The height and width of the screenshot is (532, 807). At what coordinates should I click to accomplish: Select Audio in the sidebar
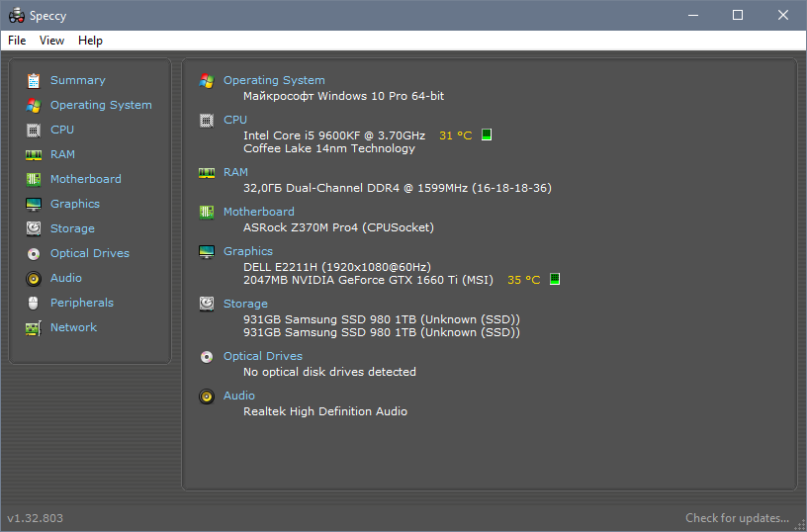[x=66, y=278]
